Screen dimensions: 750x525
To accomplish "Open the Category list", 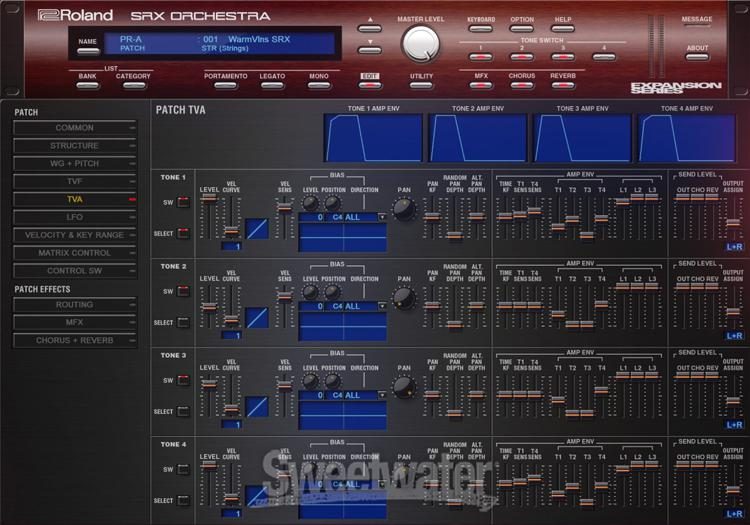I will [133, 86].
